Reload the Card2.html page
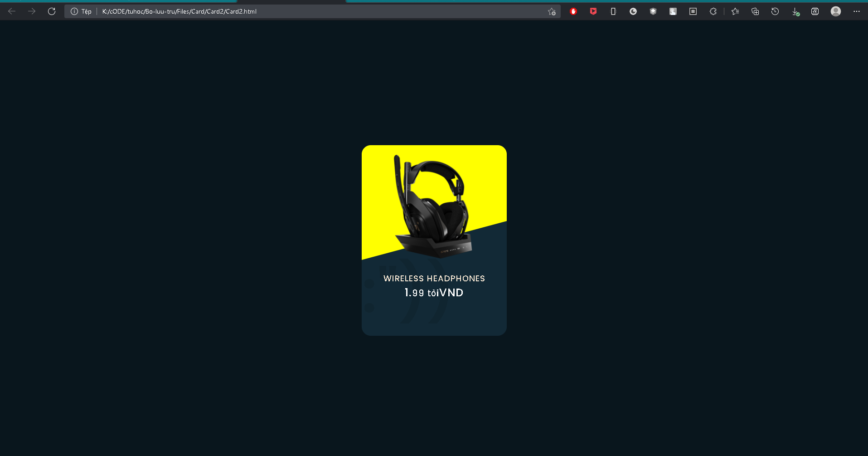 click(x=51, y=11)
